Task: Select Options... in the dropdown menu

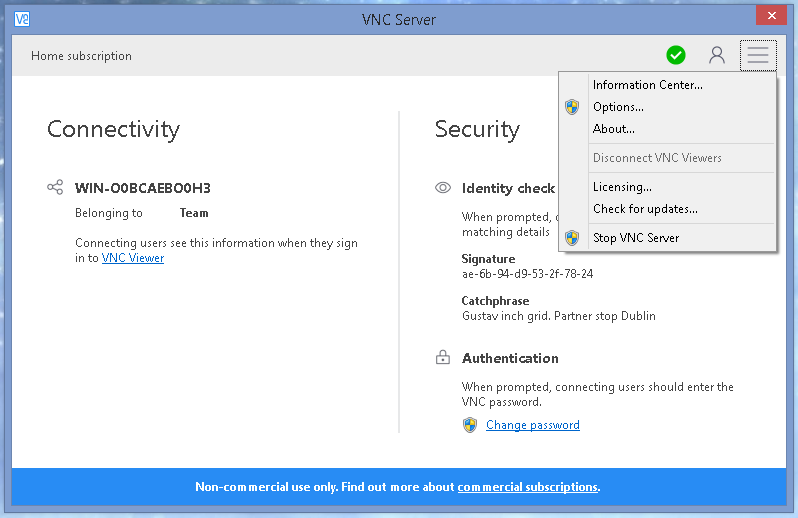Action: (x=618, y=107)
